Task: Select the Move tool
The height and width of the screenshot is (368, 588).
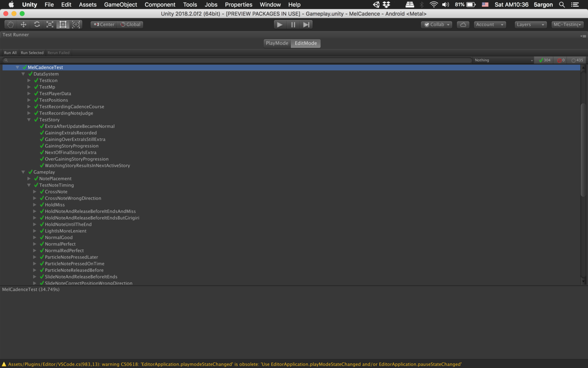Action: (24, 25)
